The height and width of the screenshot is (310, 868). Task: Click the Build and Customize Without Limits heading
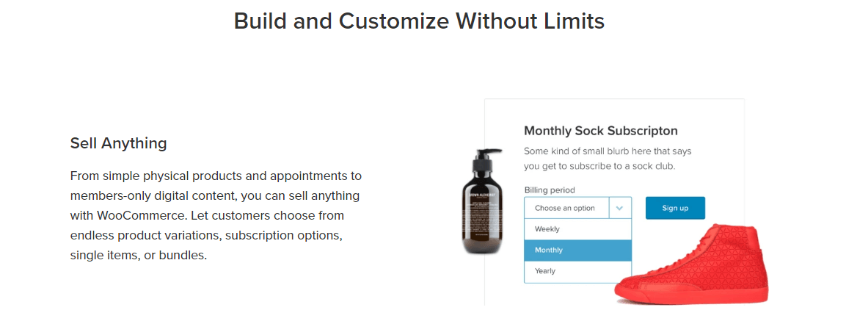[418, 21]
